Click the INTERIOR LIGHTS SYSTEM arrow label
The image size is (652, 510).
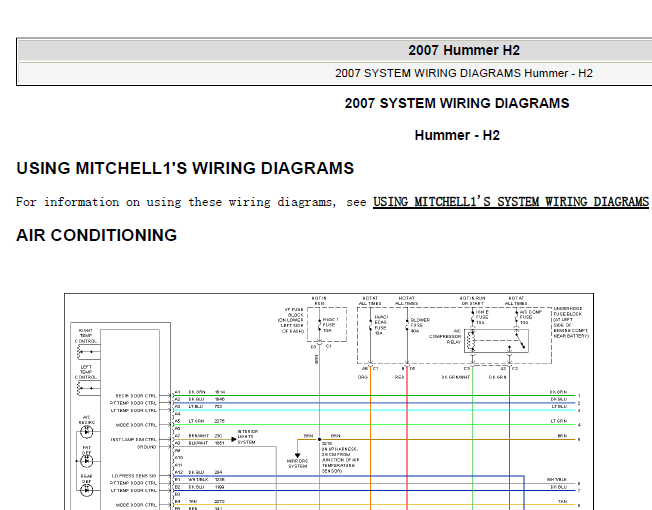tap(248, 437)
